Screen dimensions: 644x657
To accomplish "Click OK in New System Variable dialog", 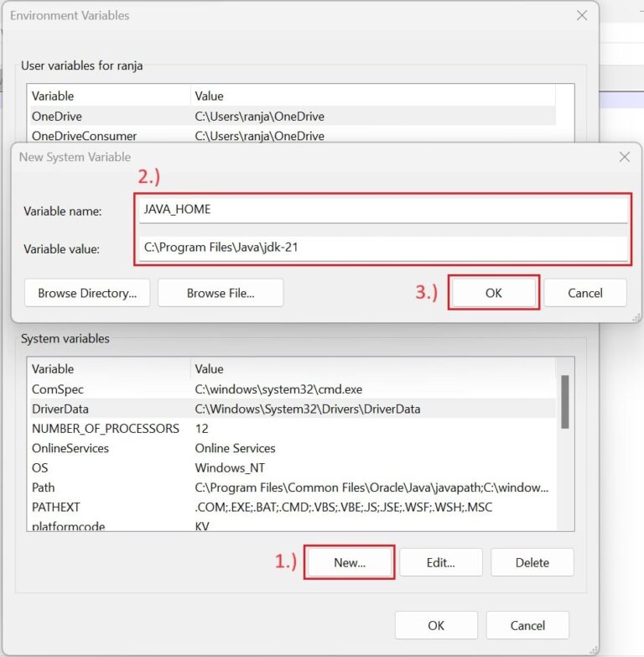I will coord(493,293).
